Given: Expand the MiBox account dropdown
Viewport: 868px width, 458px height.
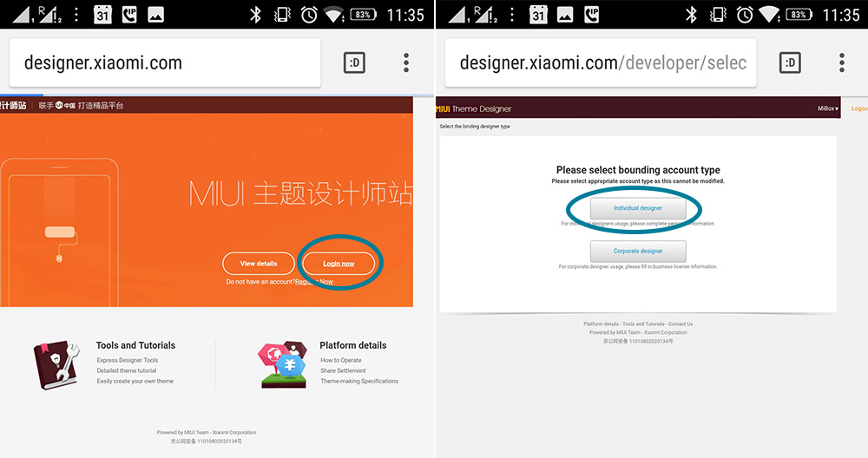Looking at the screenshot, I should pos(827,108).
